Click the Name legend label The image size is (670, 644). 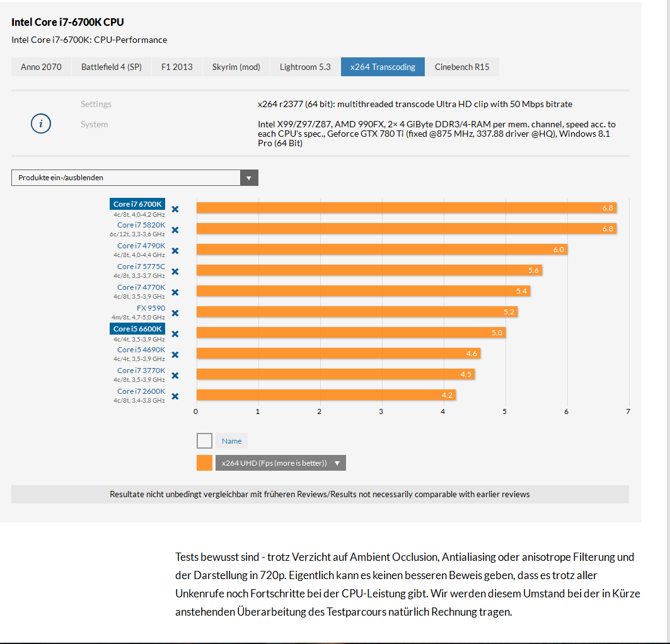click(231, 441)
